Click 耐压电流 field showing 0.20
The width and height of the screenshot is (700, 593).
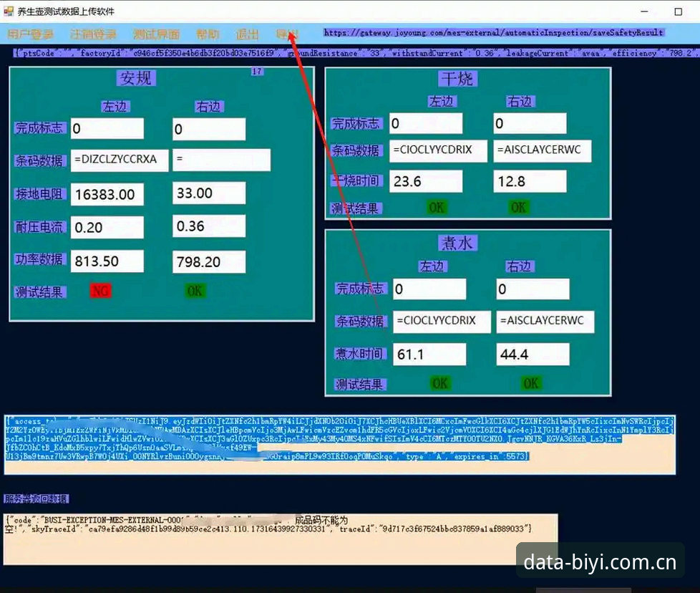(x=107, y=227)
